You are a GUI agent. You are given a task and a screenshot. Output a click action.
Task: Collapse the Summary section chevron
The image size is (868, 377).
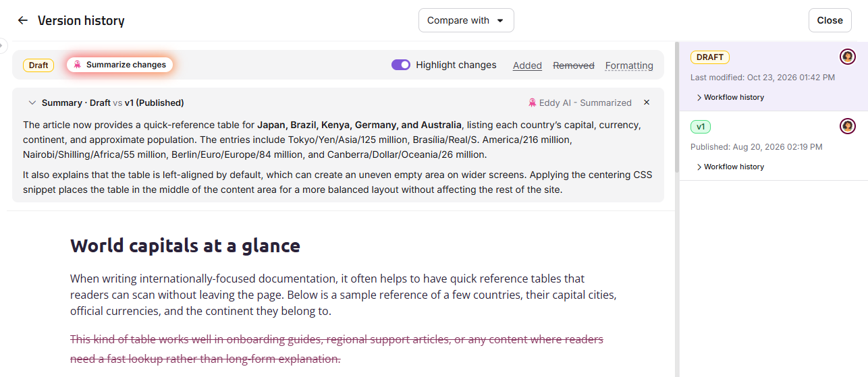point(32,103)
